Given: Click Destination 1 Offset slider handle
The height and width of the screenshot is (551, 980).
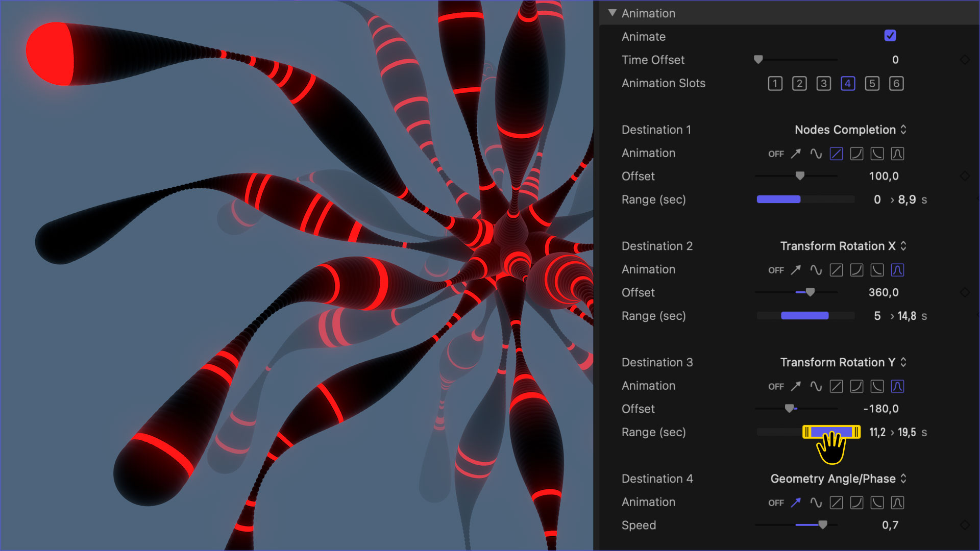Looking at the screenshot, I should tap(800, 176).
